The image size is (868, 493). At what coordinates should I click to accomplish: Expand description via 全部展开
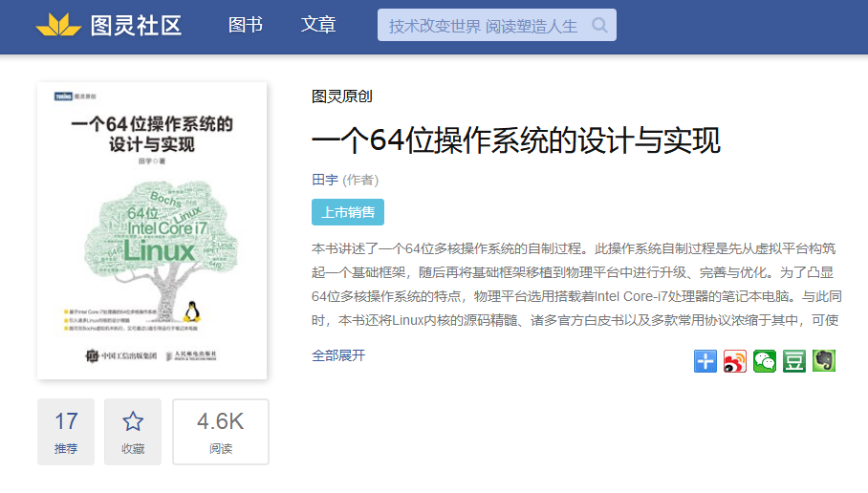pyautogui.click(x=338, y=355)
